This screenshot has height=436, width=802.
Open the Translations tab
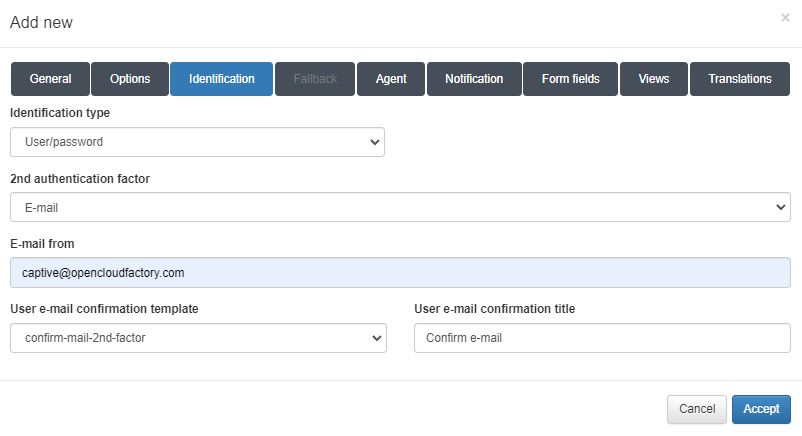click(x=739, y=79)
